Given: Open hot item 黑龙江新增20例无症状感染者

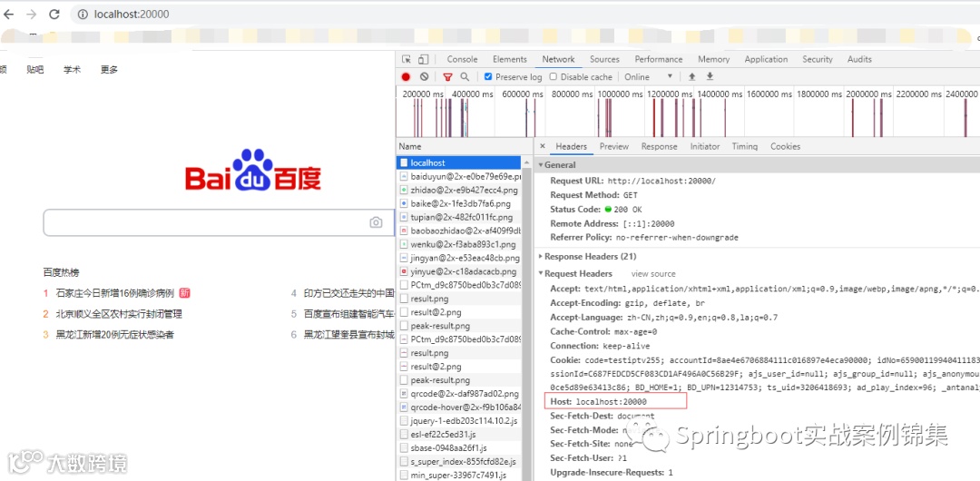Looking at the screenshot, I should pos(115,335).
